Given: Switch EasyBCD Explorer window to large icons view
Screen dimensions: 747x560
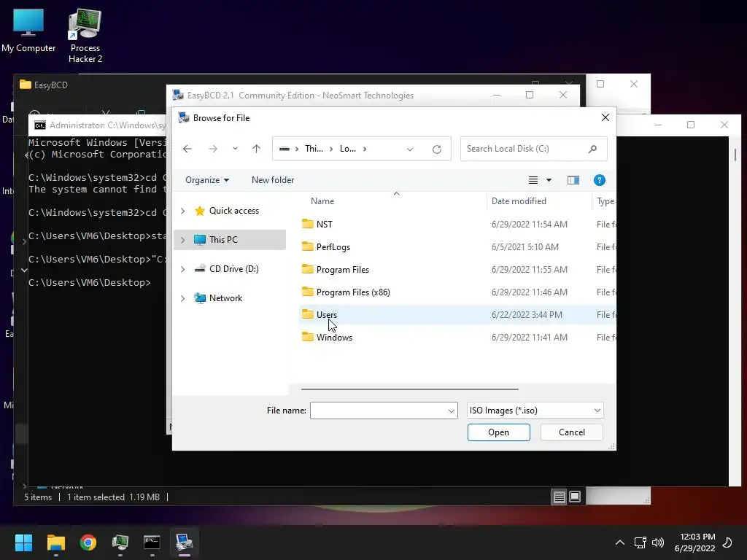Looking at the screenshot, I should point(575,497).
